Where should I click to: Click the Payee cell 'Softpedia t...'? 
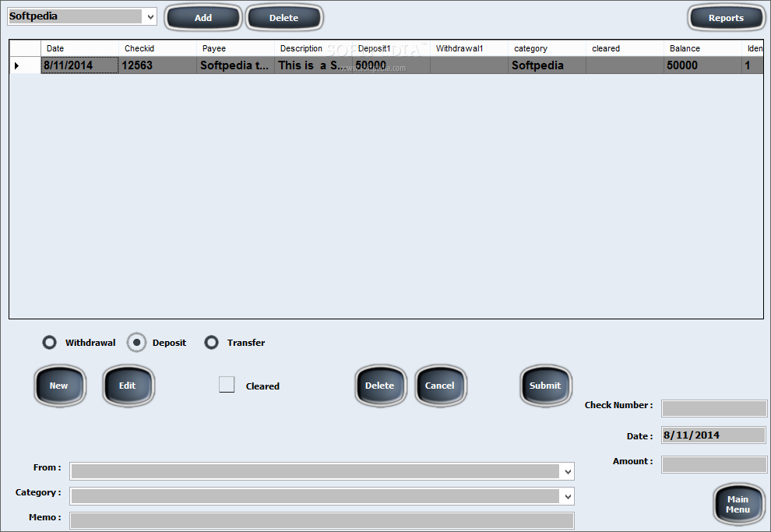(235, 65)
